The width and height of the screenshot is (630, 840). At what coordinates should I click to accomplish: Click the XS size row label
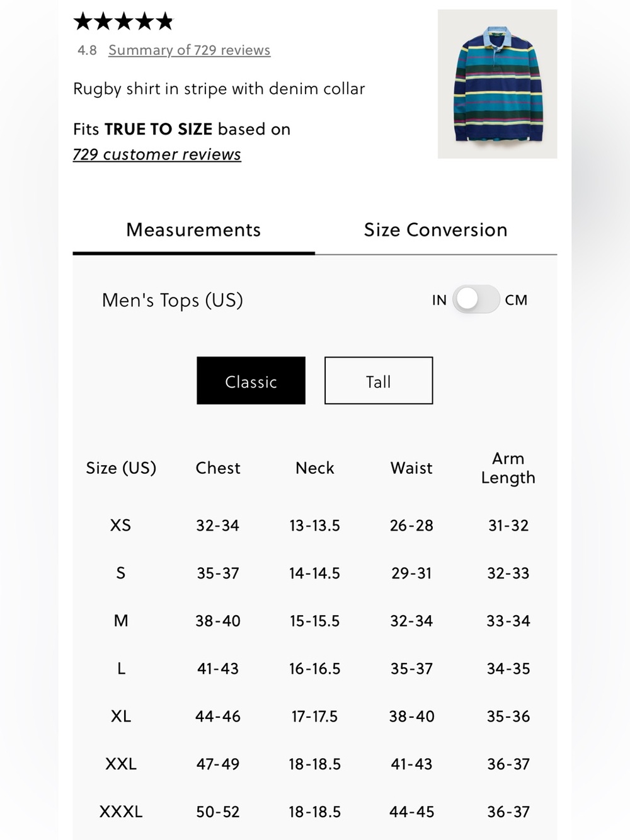120,525
